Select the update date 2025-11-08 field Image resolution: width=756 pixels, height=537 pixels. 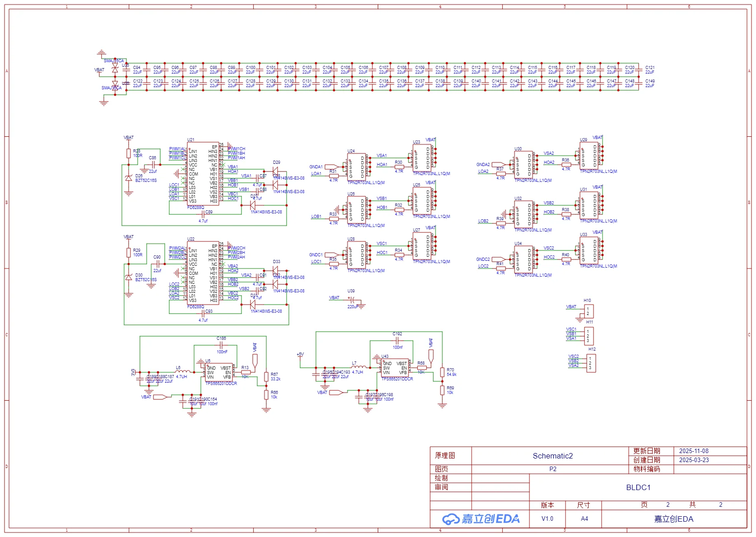[x=694, y=451]
